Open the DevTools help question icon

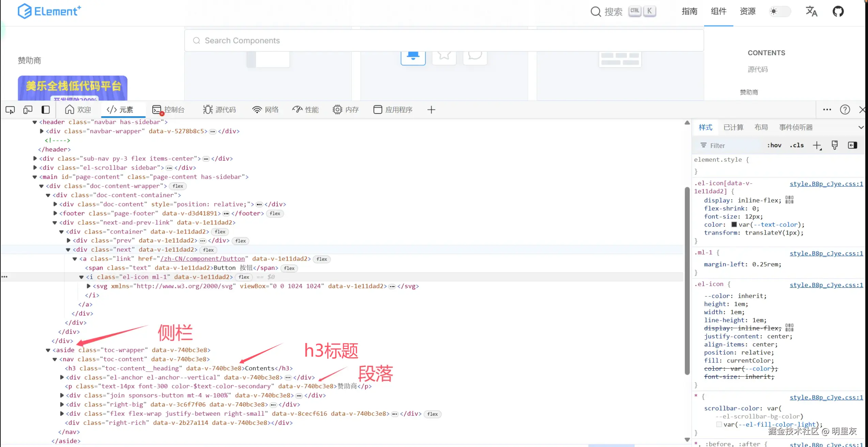click(845, 110)
